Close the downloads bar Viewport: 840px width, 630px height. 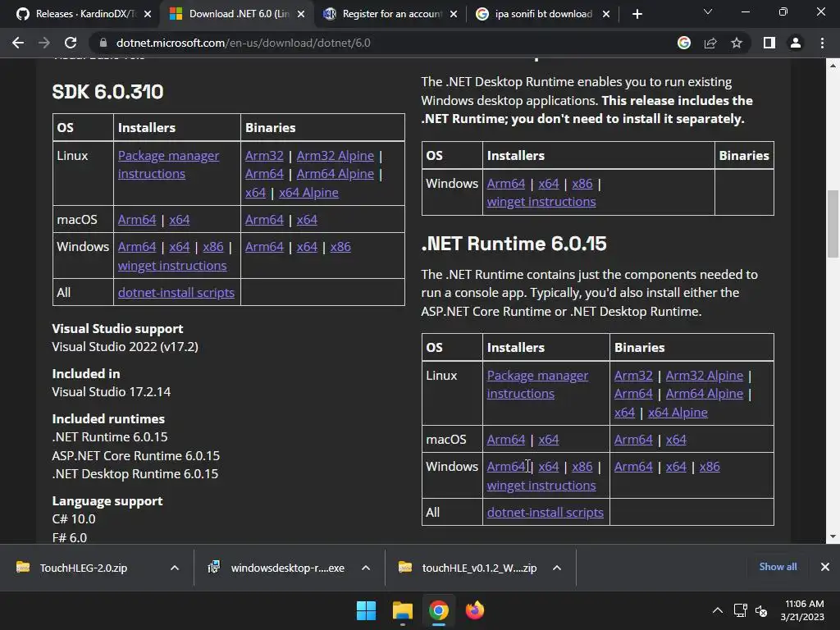coord(825,567)
